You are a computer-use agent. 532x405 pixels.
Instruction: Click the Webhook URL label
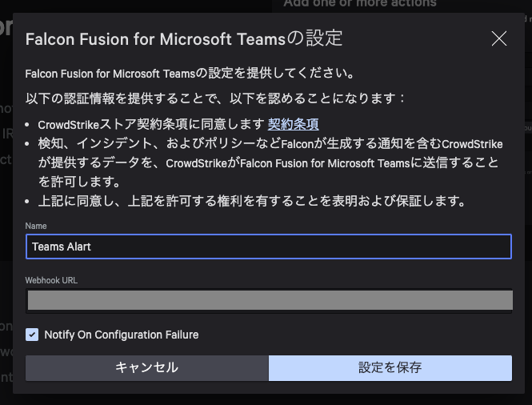click(x=51, y=280)
